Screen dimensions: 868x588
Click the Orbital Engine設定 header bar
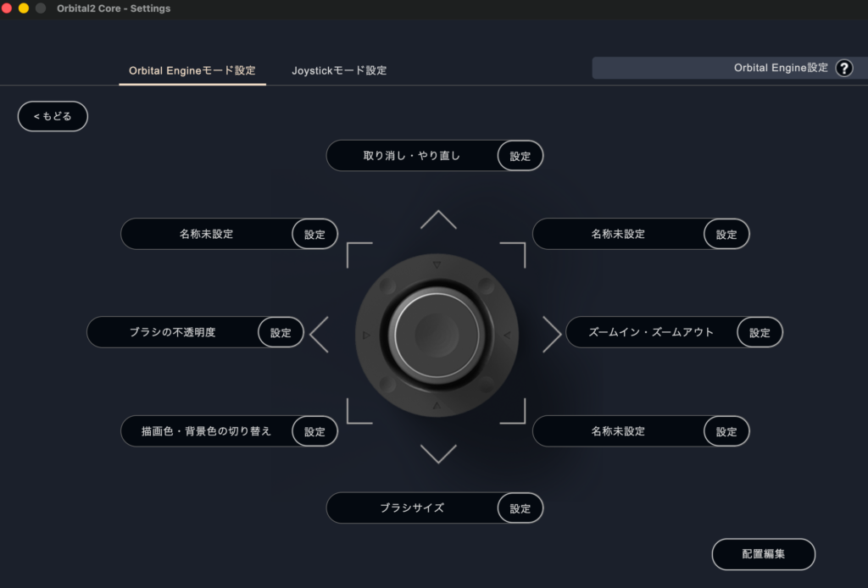click(x=730, y=68)
